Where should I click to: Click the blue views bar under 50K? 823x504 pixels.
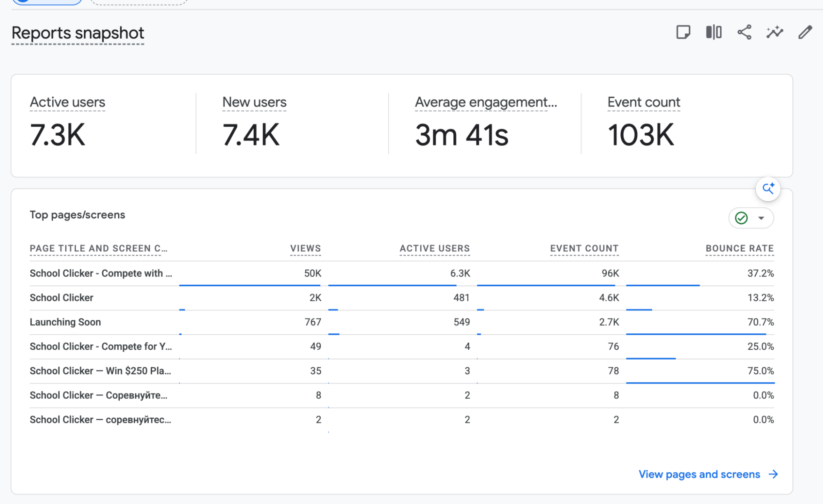[x=250, y=285]
